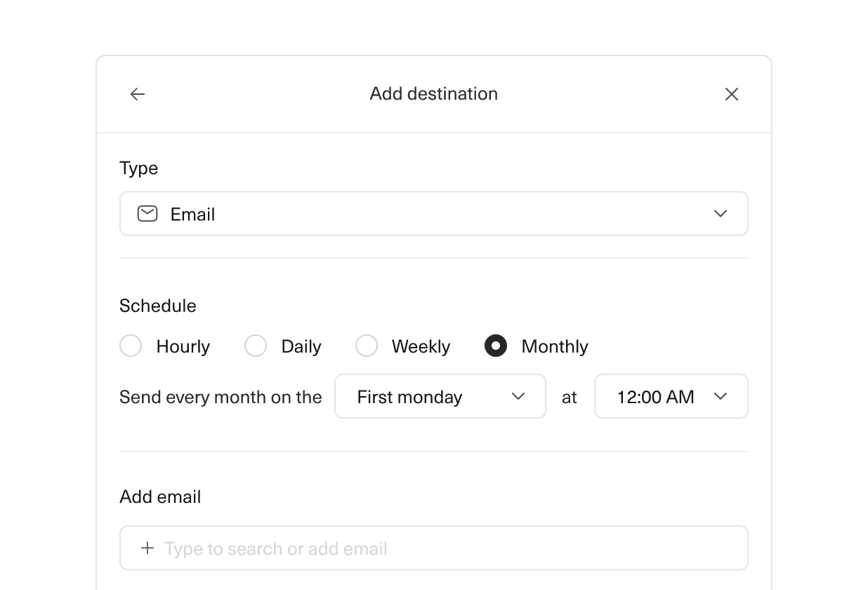
Task: Change the send time from 12:00 AM
Action: (x=671, y=396)
